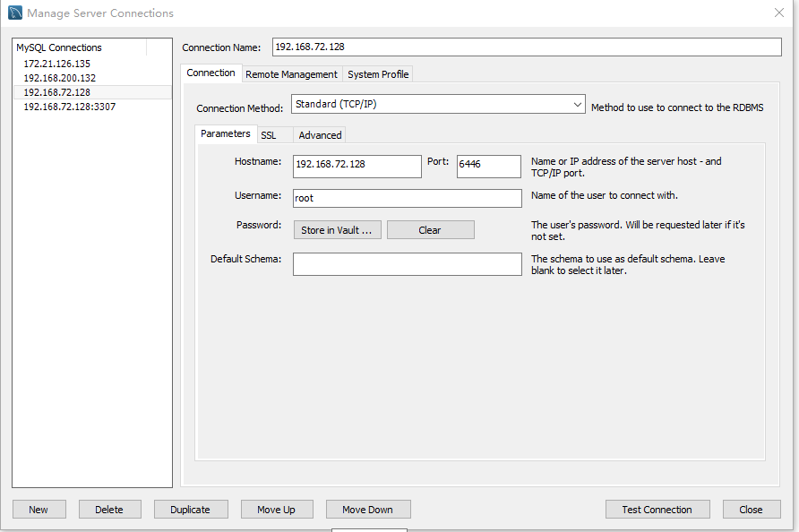This screenshot has width=799, height=532.
Task: Open the SSL parameters tab
Action: click(269, 135)
